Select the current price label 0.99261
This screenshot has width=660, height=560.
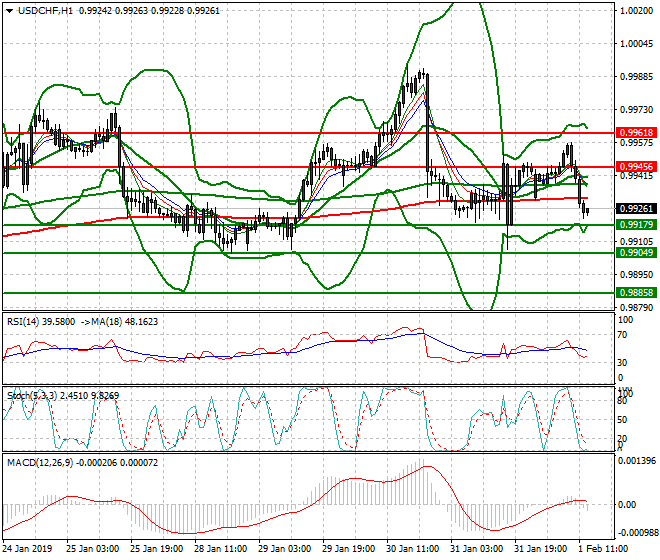pos(636,208)
